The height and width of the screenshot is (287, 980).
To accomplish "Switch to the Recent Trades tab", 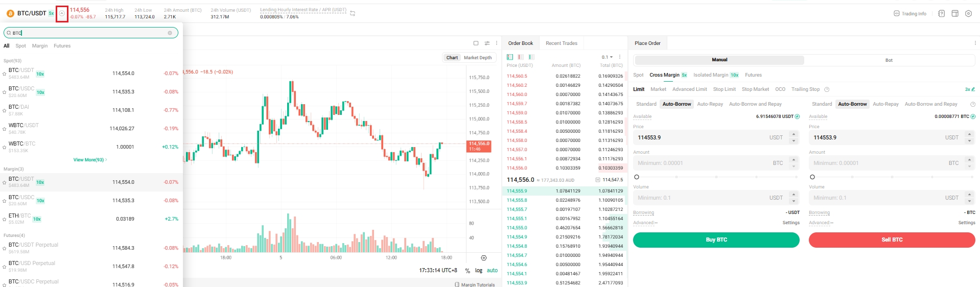I will 561,43.
